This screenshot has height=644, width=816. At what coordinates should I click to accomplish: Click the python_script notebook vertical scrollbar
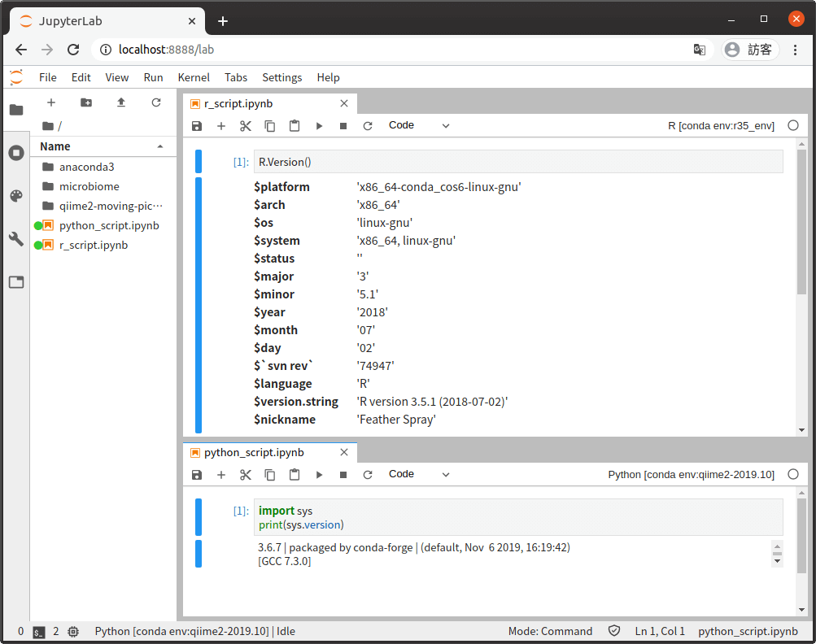pyautogui.click(x=801, y=536)
